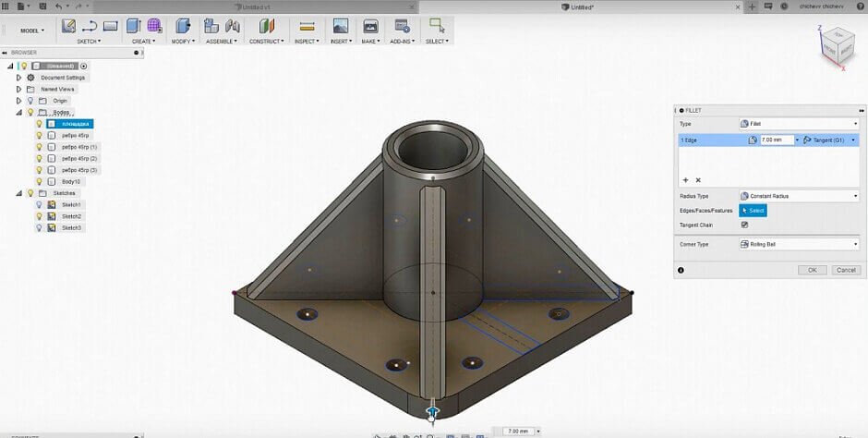
Task: Expand the Origin folder node
Action: [18, 101]
